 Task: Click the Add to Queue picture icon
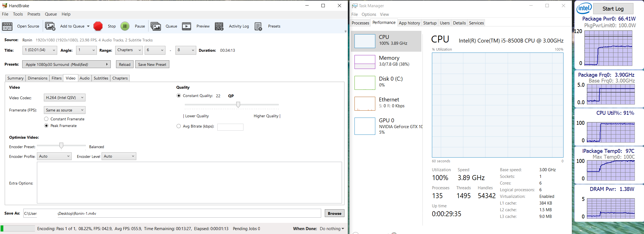tap(50, 26)
